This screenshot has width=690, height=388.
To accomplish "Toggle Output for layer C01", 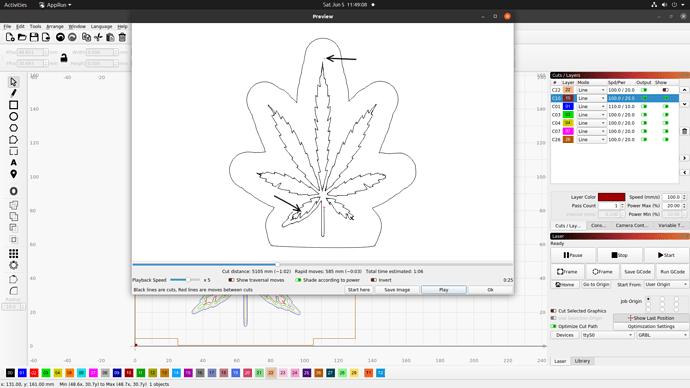I will tap(644, 106).
